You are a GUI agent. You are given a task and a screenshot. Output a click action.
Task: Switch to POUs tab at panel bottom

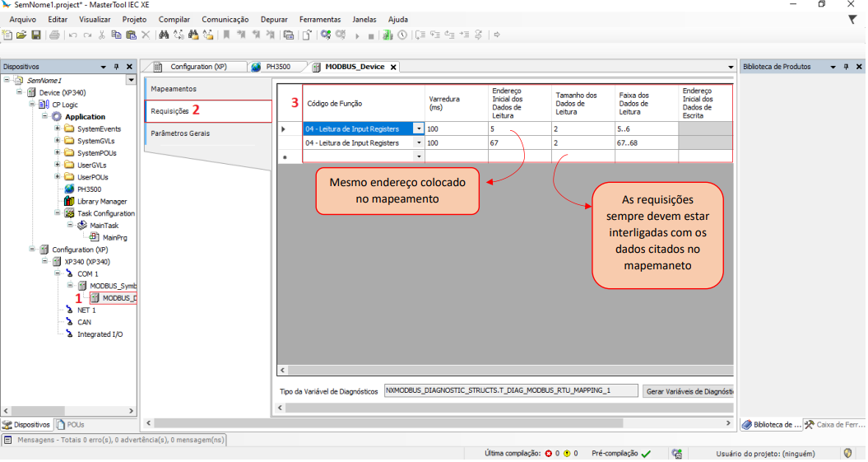70,424
